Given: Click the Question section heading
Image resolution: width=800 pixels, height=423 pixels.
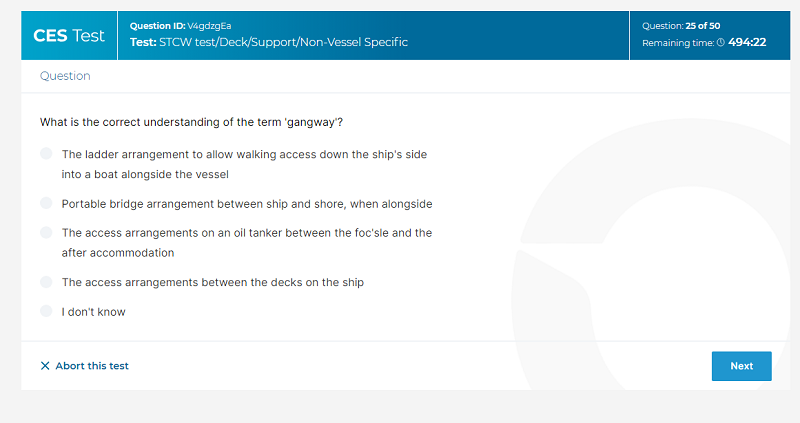Looking at the screenshot, I should (65, 76).
